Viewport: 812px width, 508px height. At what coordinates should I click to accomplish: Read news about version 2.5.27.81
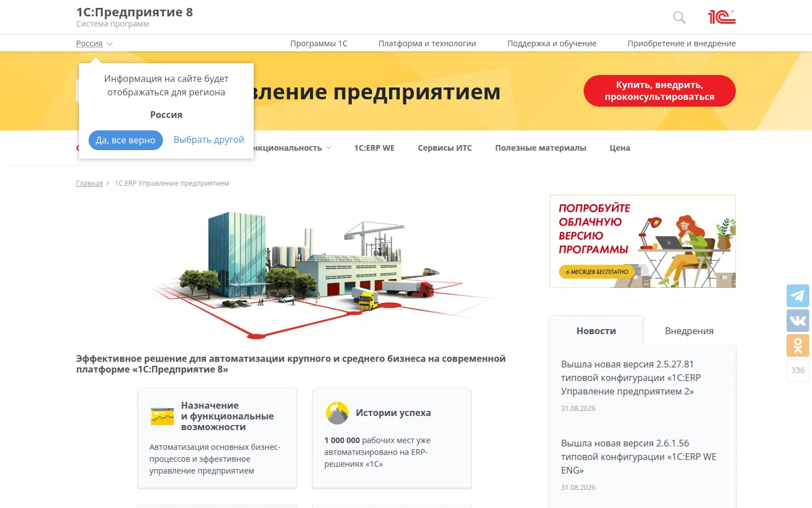(x=631, y=378)
